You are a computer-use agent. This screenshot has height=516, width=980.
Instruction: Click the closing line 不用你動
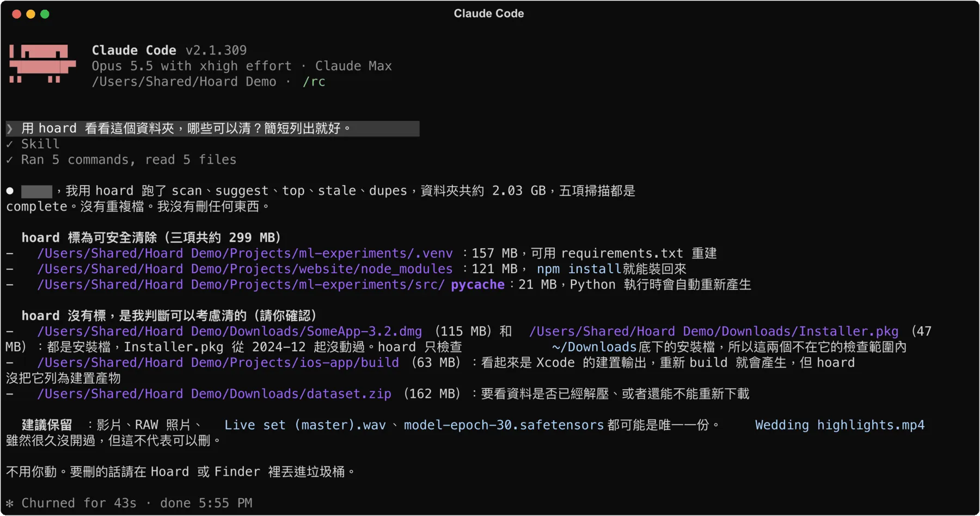point(181,472)
